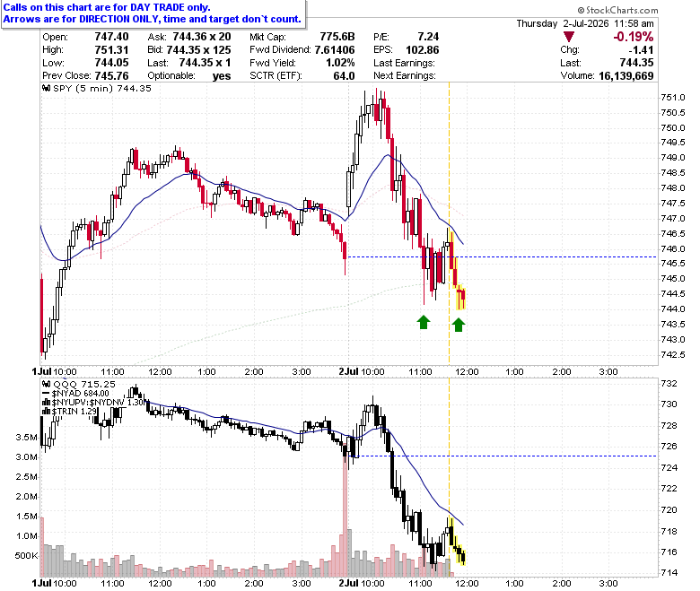Viewport: 700px width, 591px height.
Task: Click the 749.0 price axis label
Action: [x=673, y=158]
